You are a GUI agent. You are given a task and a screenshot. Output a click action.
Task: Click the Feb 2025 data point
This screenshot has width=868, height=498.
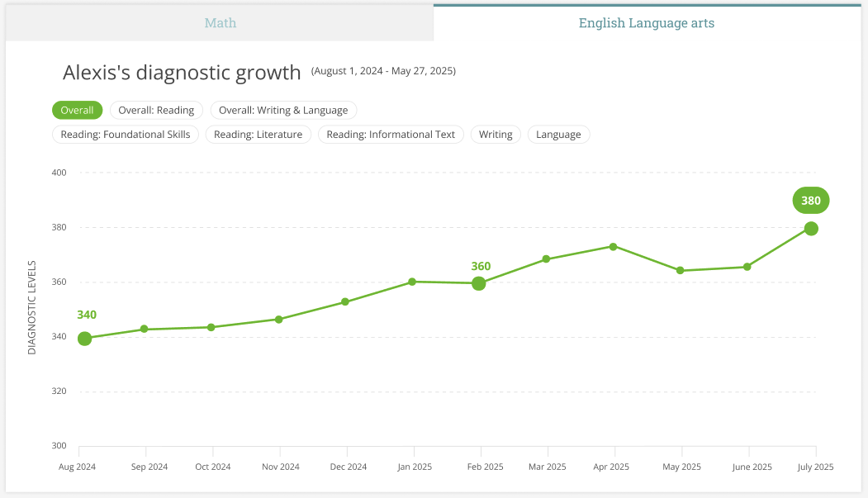coord(479,284)
